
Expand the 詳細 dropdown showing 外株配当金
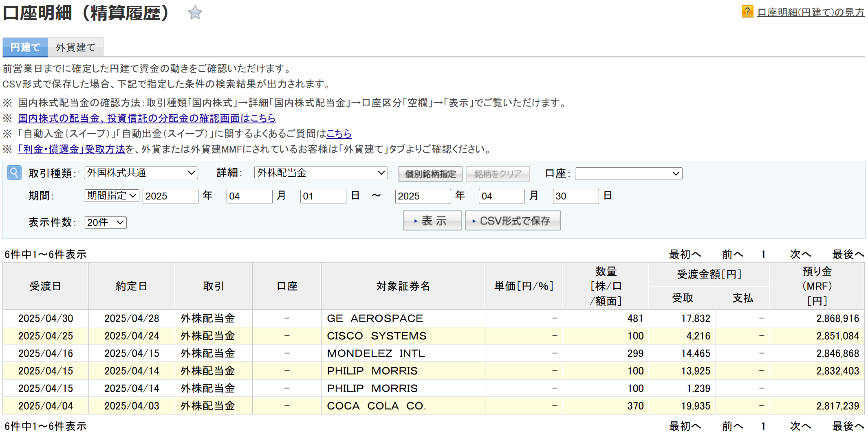[321, 173]
